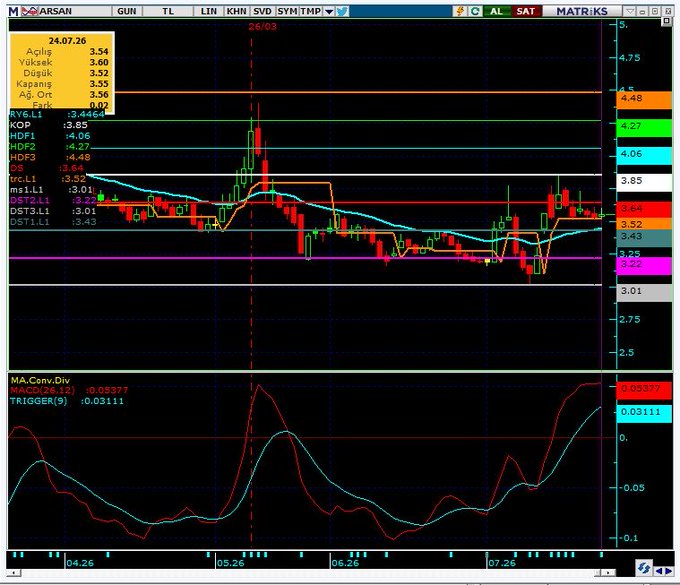Open the dropdown arrow next to TMP

click(329, 12)
